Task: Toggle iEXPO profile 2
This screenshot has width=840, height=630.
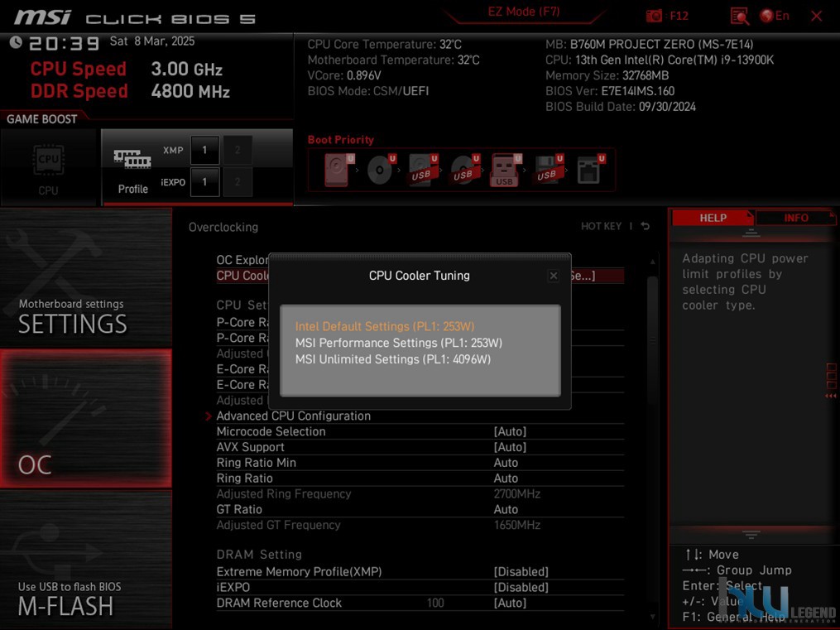Action: pos(238,181)
